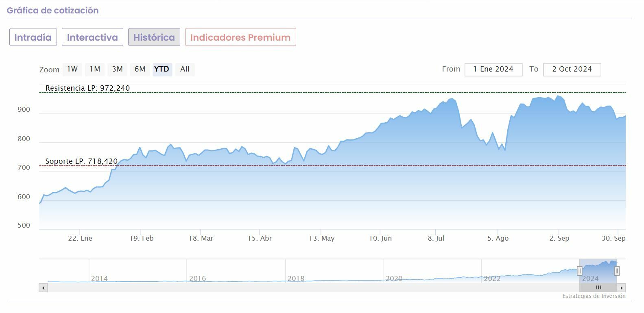Show All historical data range
Screen dimensions: 644x313
coord(185,69)
